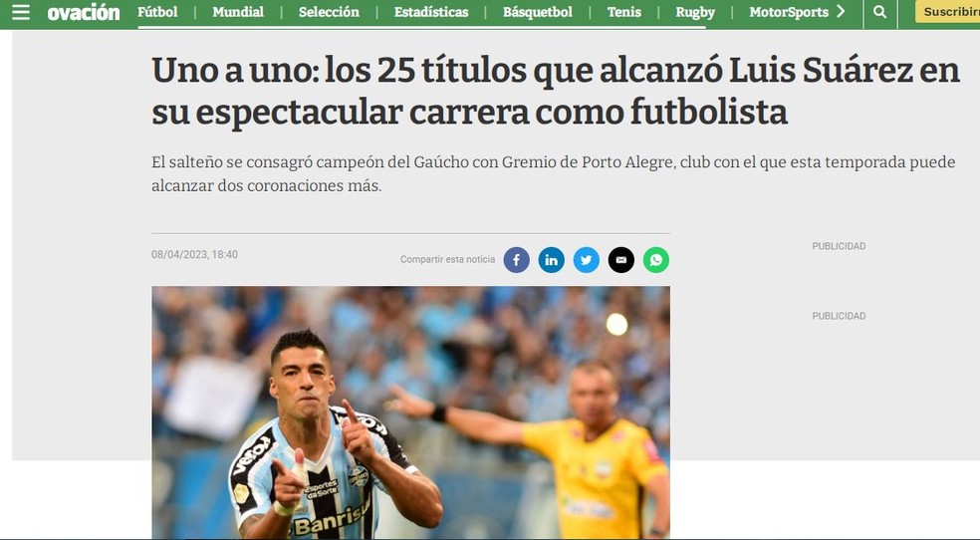
Task: Click the search magnifier icon
Action: (880, 12)
